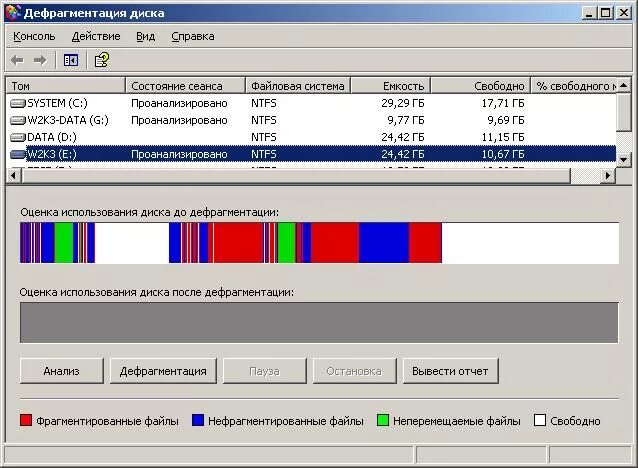Click the Disk Defragmenter title bar icon
This screenshot has width=638, height=468.
pos(13,13)
